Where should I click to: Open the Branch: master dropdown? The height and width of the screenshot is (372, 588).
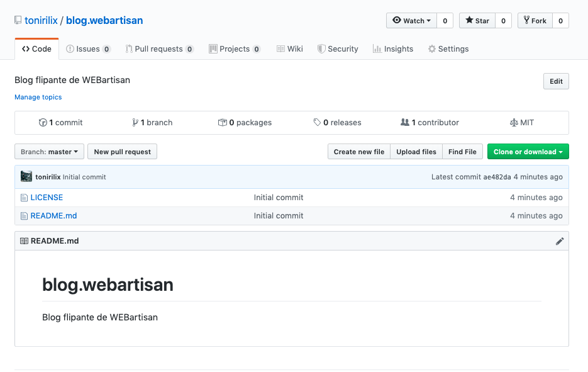(49, 151)
